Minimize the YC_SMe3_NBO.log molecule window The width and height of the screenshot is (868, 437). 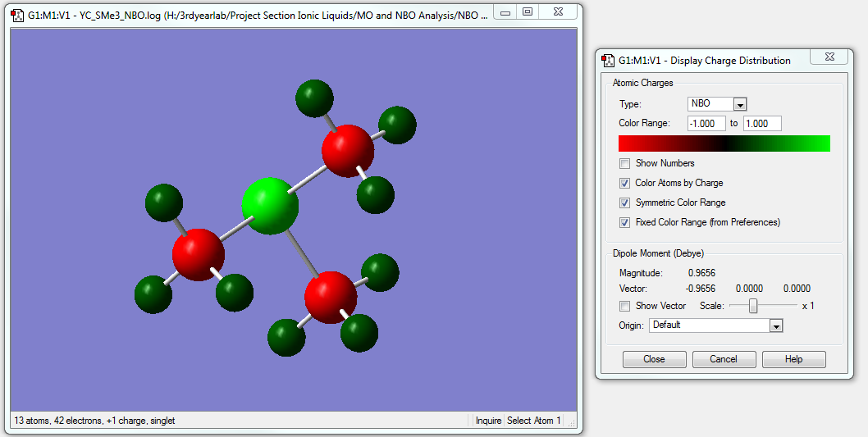pos(507,12)
